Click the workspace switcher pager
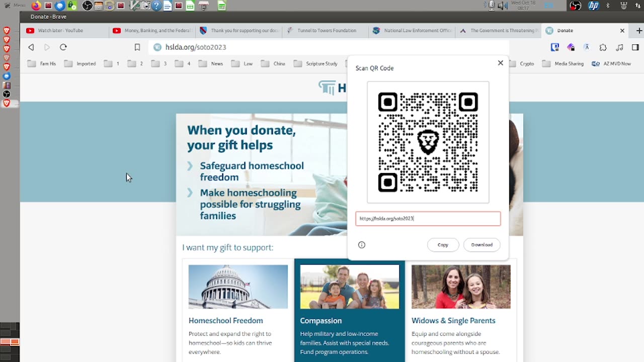The width and height of the screenshot is (644, 362). 10,342
